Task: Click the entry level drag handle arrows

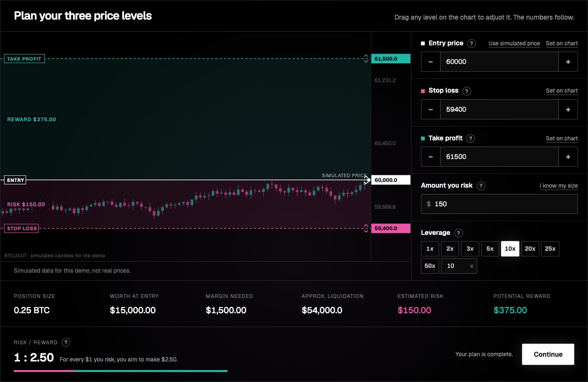Action: [x=366, y=180]
